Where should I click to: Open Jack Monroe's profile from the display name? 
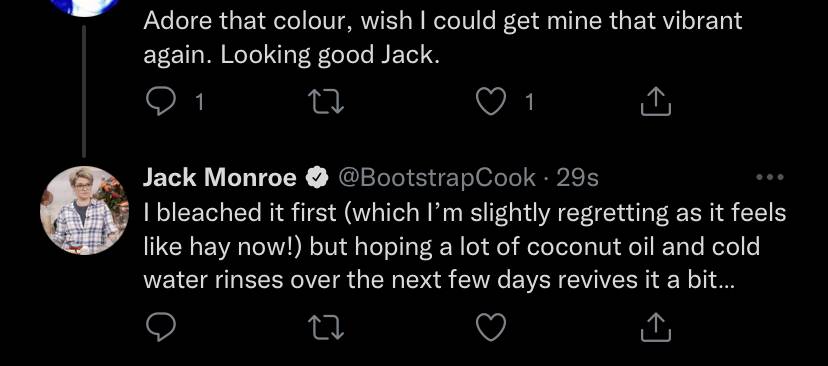tap(220, 179)
